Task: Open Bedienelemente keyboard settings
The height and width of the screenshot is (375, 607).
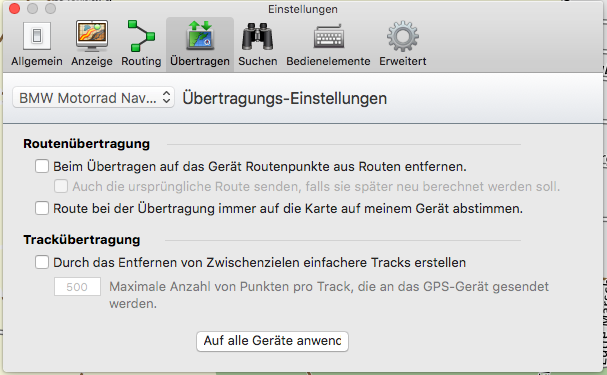Action: coord(328,44)
